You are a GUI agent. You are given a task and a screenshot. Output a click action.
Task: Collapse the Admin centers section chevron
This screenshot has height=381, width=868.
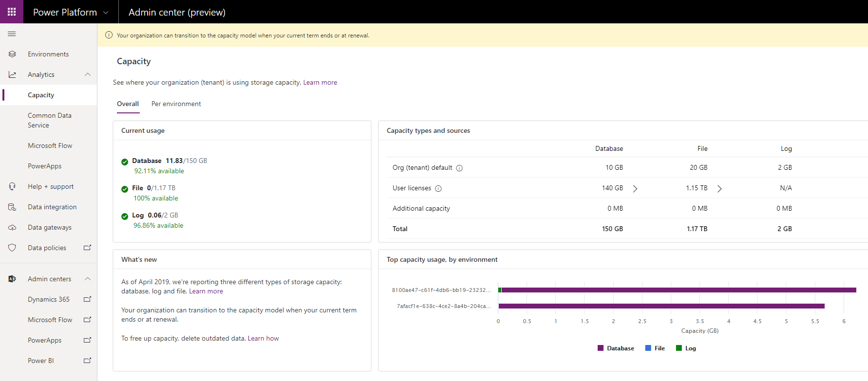pos(88,279)
